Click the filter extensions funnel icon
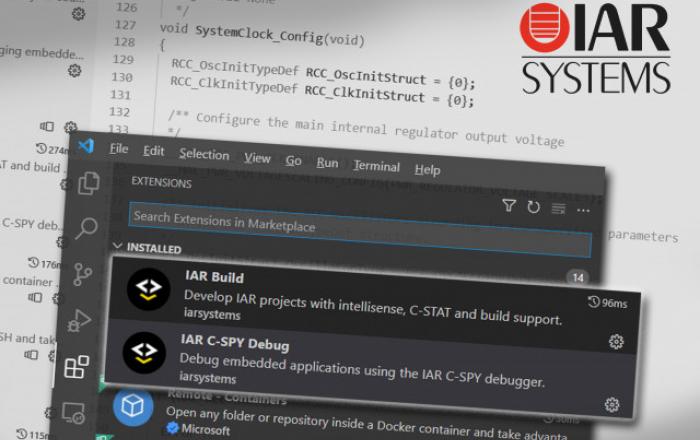 (x=509, y=206)
